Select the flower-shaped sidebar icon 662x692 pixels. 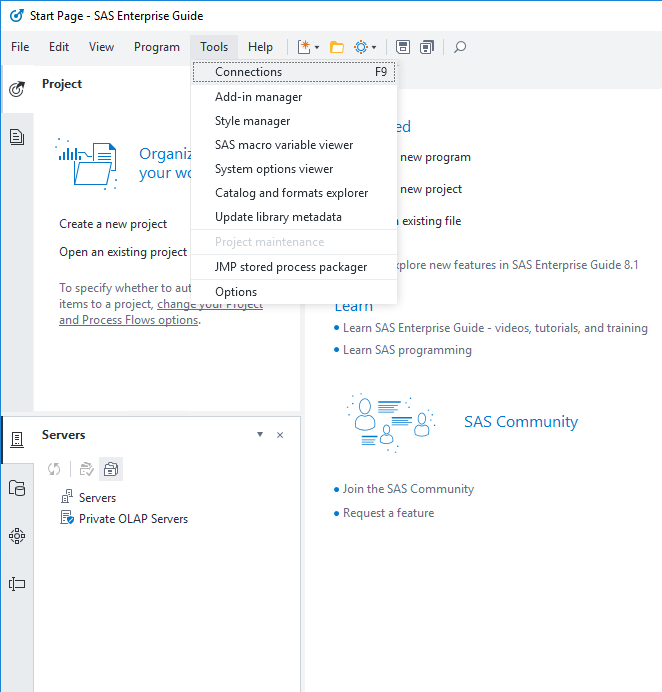click(x=17, y=536)
